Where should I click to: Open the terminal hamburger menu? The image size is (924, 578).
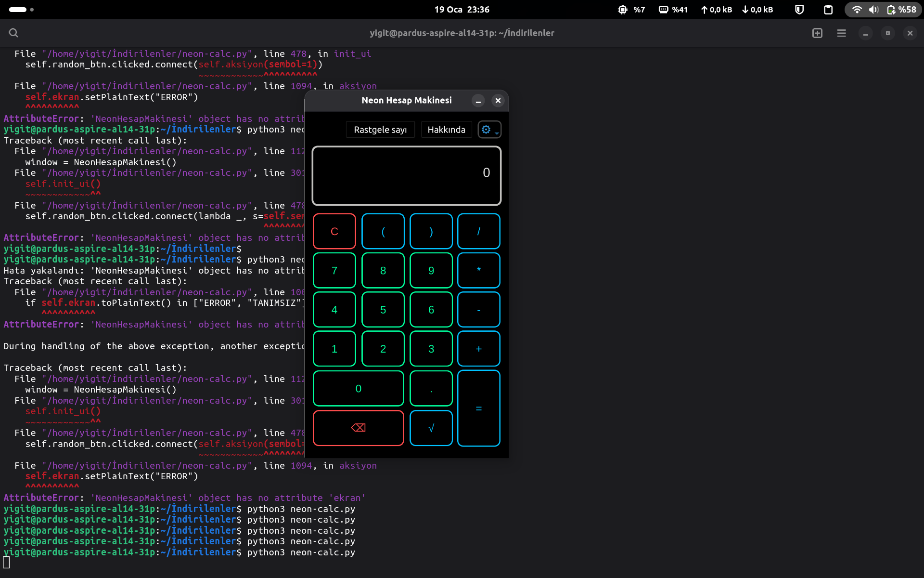pyautogui.click(x=841, y=33)
